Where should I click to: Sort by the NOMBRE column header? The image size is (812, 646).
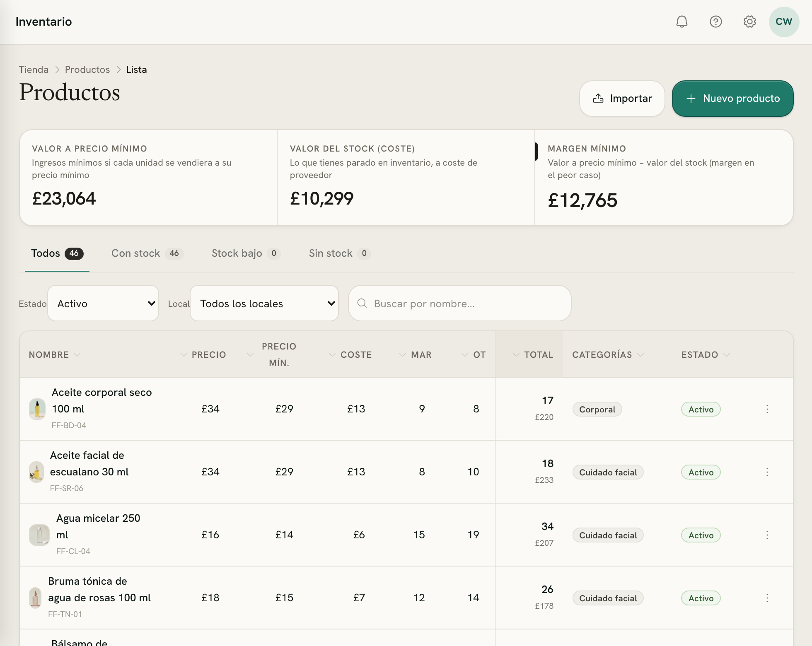[54, 355]
